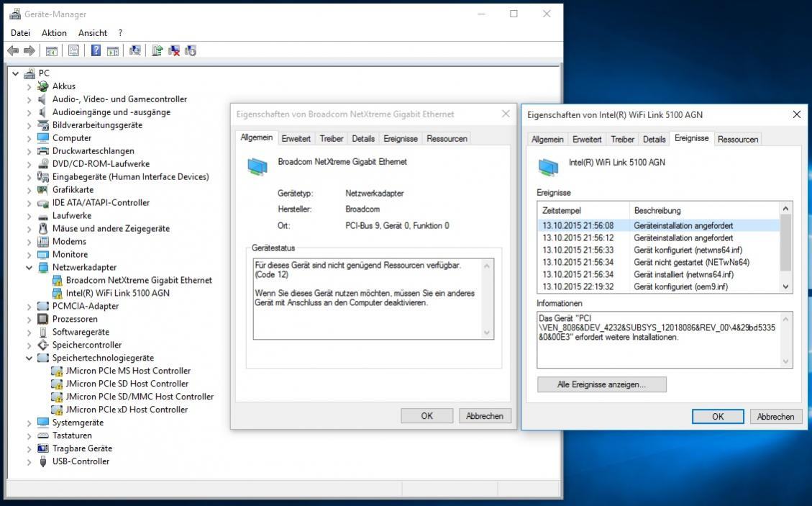Image resolution: width=812 pixels, height=506 pixels.
Task: Select the DVD/CD-ROM-Laufwerke icon
Action: tap(43, 164)
